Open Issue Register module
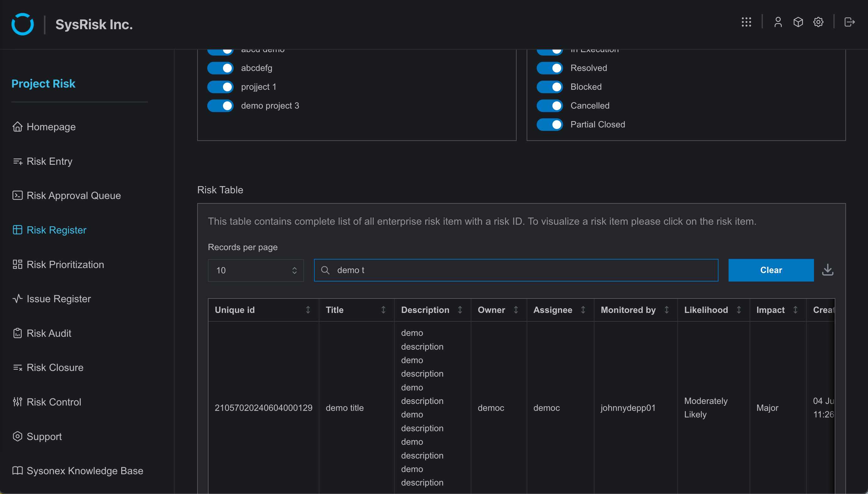The image size is (868, 494). tap(58, 298)
